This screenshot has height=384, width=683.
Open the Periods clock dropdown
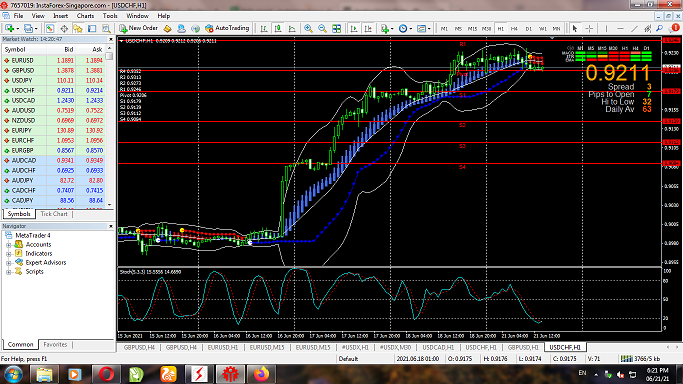click(405, 28)
